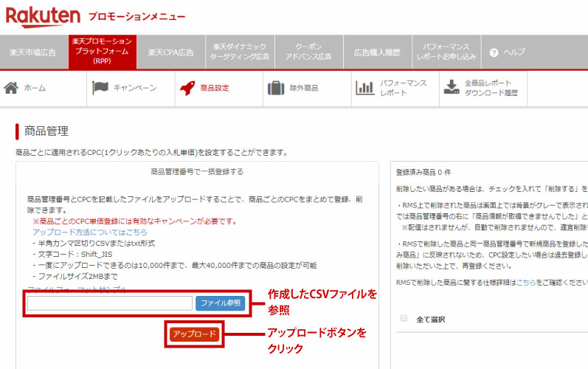Open the 除外商品 section

pos(304,88)
